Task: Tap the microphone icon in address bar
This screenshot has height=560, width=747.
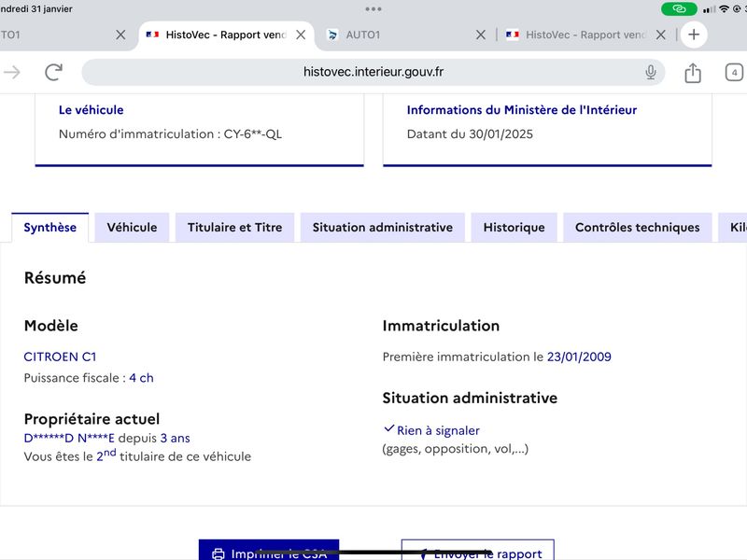Action: 650,73
